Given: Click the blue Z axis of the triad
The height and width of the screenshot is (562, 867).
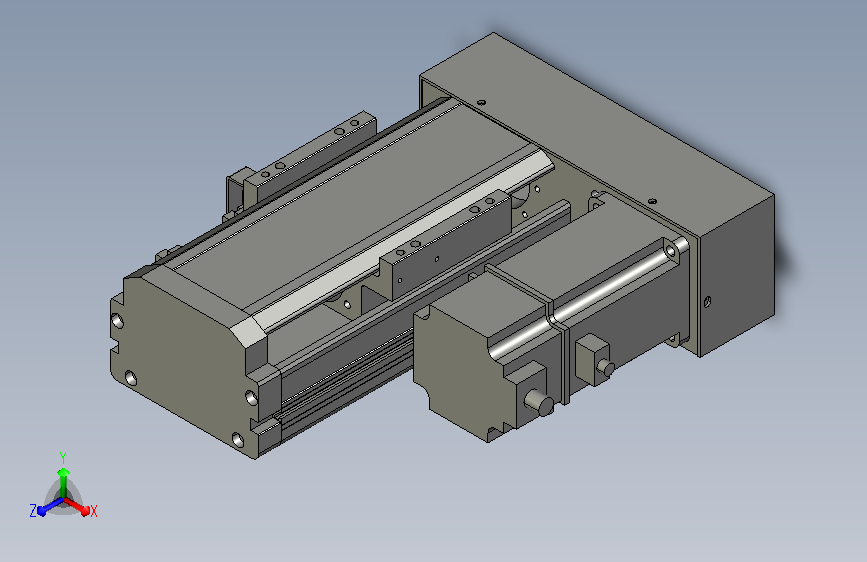Looking at the screenshot, I should tap(50, 507).
